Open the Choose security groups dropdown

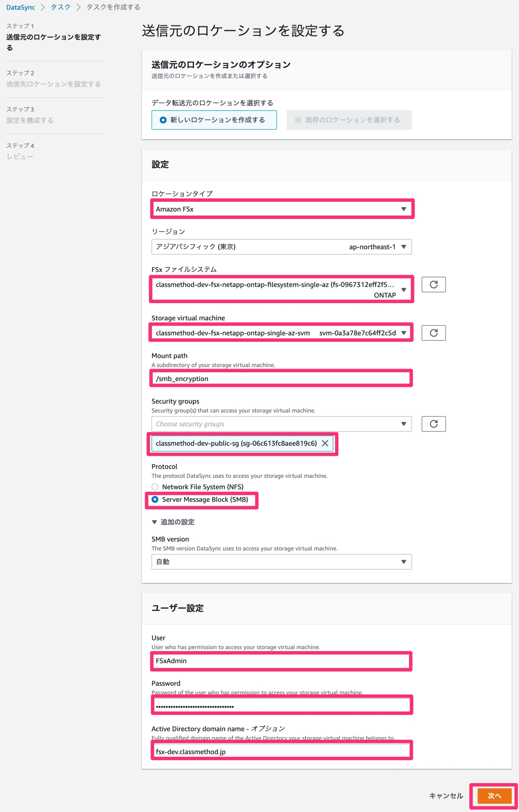click(282, 423)
